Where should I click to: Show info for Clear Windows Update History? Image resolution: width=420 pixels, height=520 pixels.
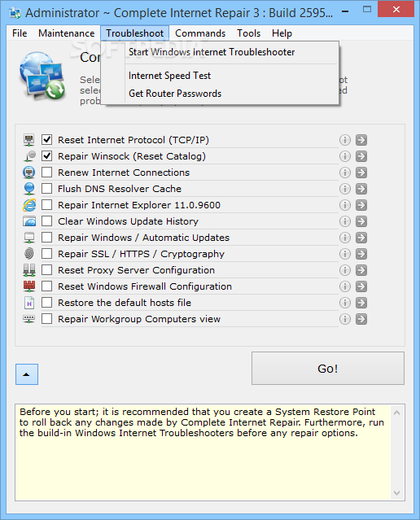pos(344,221)
